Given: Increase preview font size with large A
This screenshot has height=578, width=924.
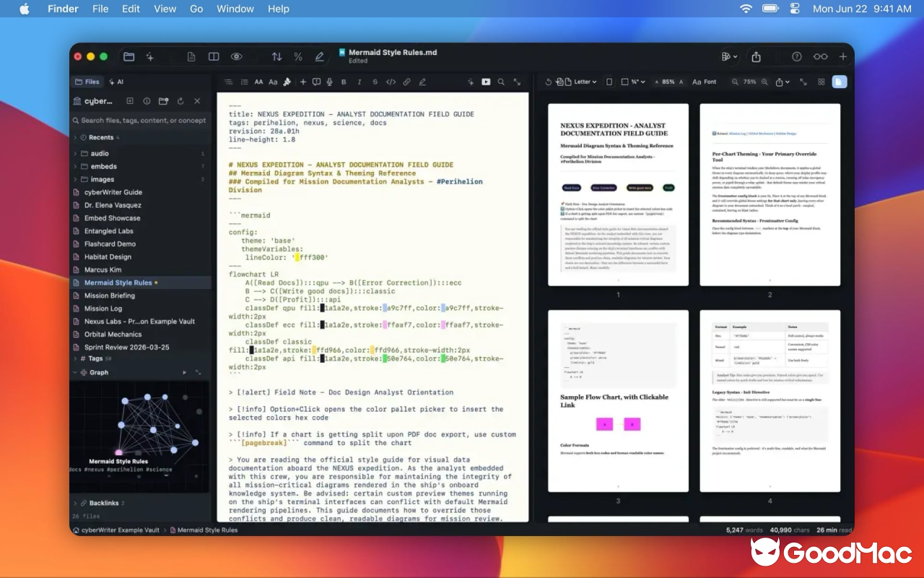Looking at the screenshot, I should [681, 82].
